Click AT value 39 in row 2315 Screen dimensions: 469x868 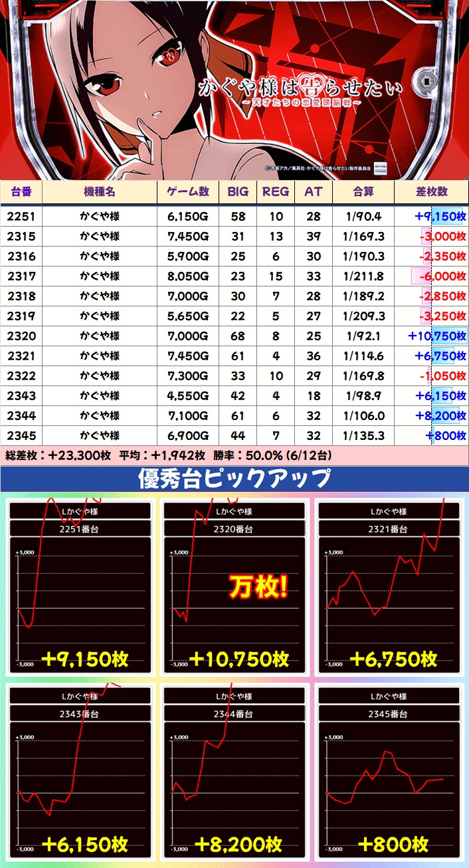pos(313,236)
